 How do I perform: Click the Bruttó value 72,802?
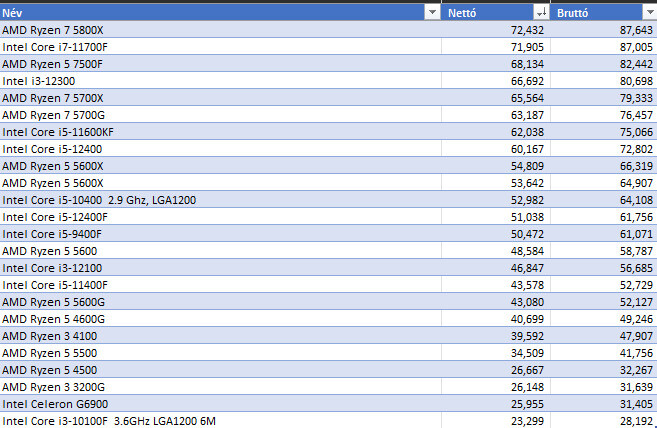(636, 149)
